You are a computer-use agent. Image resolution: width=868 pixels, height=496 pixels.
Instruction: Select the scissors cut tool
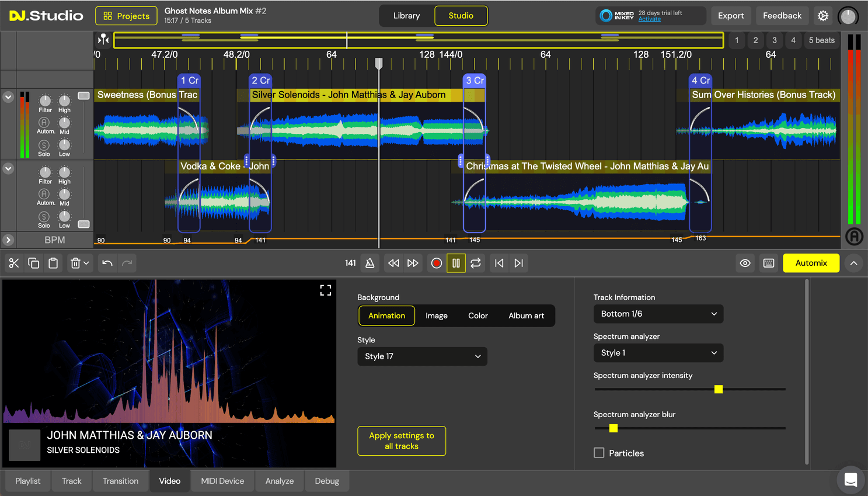(14, 263)
